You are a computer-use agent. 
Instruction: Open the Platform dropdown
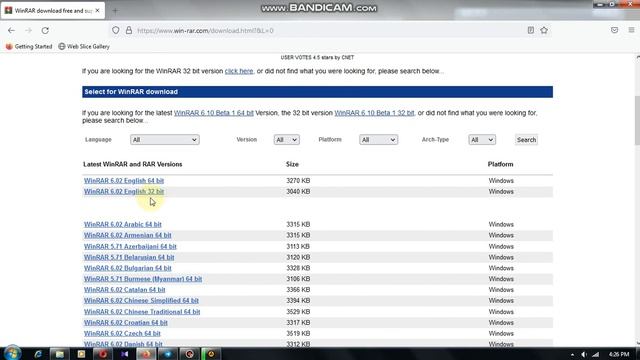tap(378, 140)
